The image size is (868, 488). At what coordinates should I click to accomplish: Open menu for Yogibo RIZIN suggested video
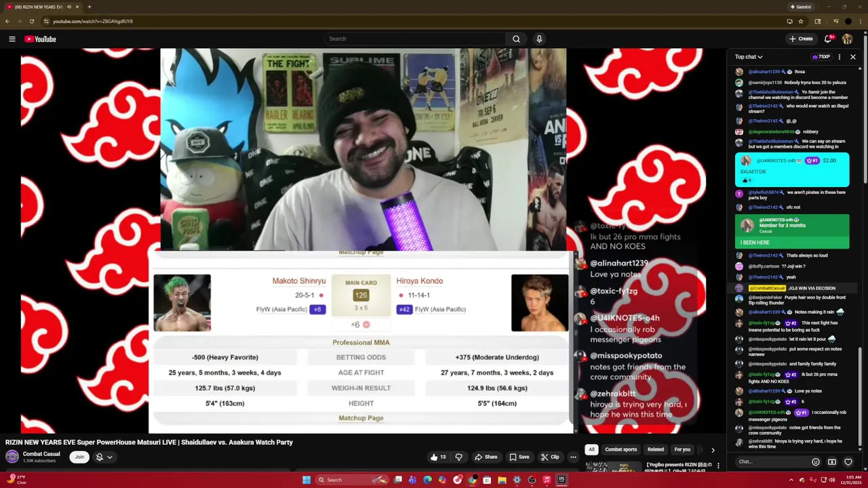click(718, 466)
